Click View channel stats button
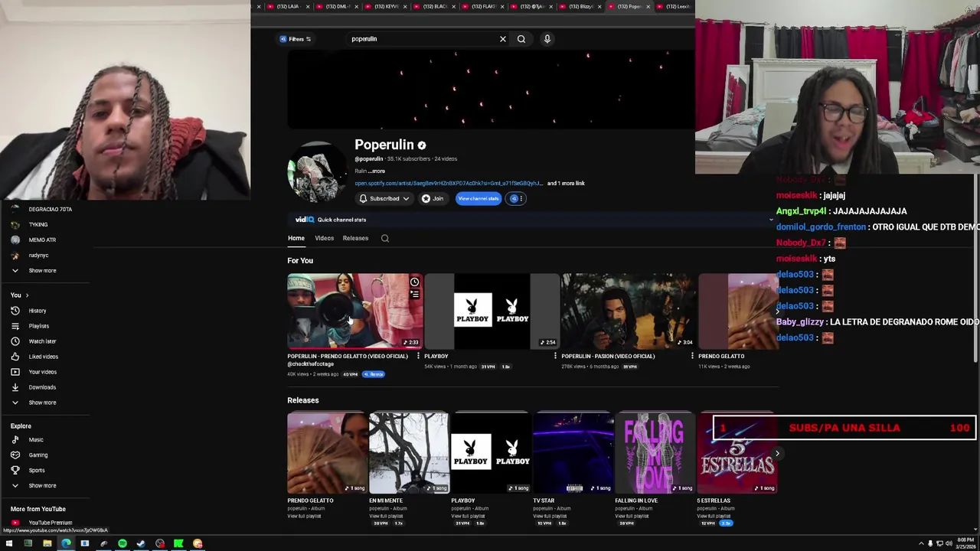 [478, 198]
